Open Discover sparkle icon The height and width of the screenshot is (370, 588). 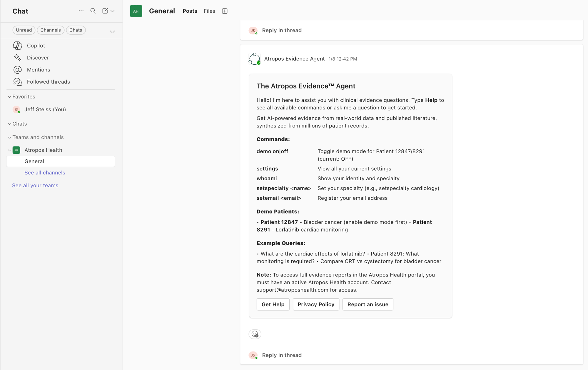18,58
